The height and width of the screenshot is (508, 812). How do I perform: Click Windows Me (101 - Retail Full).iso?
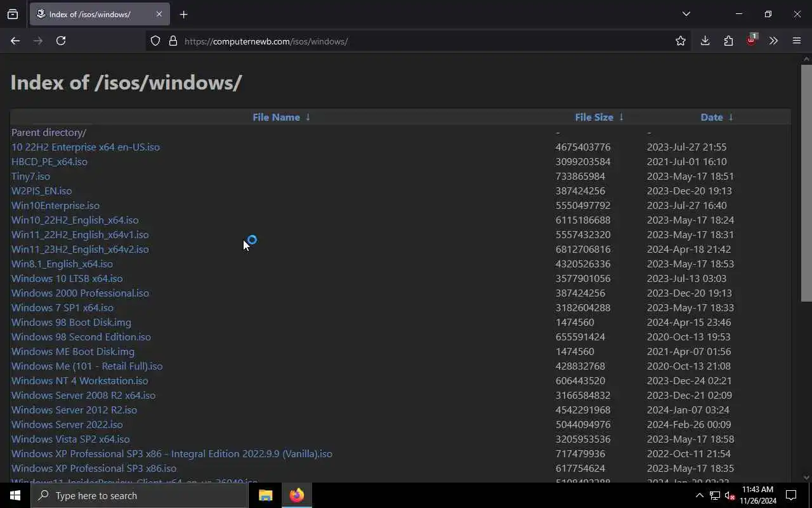point(87,366)
